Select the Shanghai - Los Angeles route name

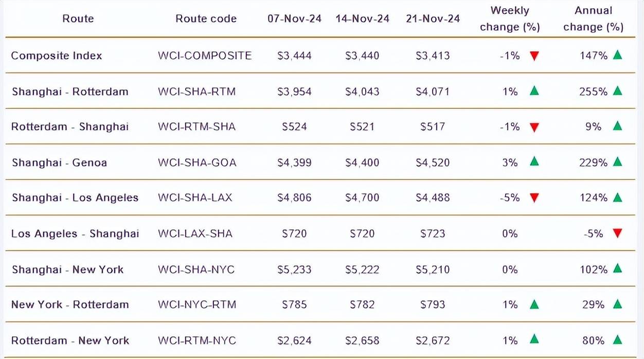pyautogui.click(x=75, y=198)
